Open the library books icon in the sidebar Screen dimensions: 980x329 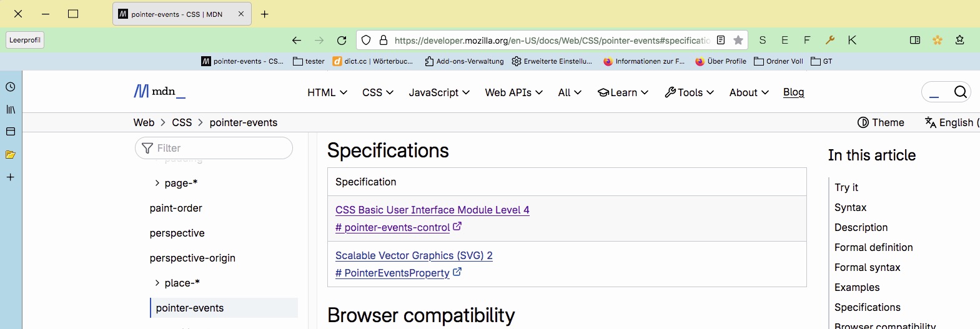(11, 109)
